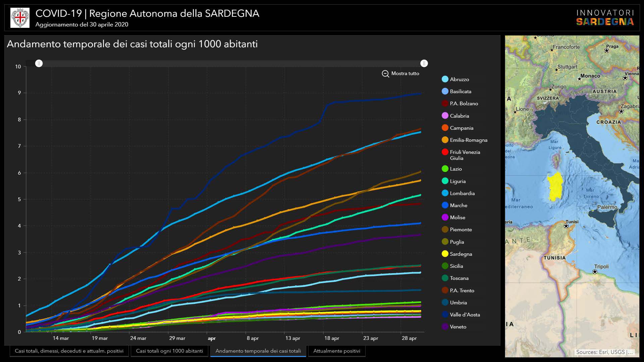Click the Tunisi capital marker on the map
The width and height of the screenshot is (644, 362).
point(566,226)
